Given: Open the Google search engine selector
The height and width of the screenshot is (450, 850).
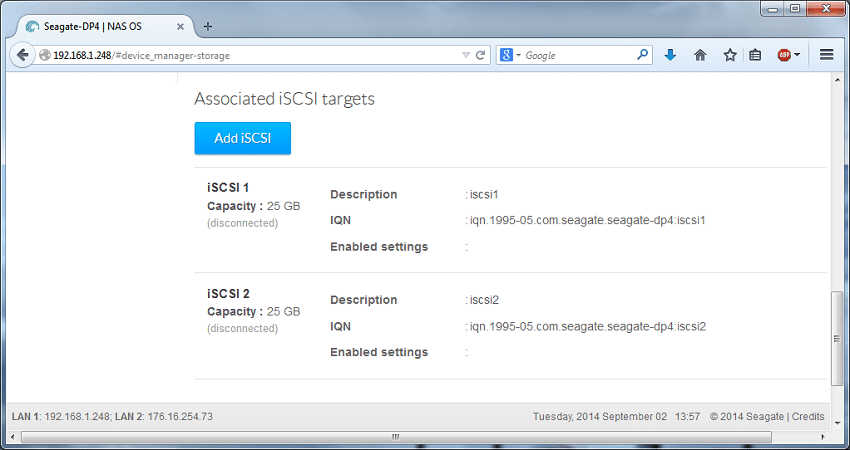Looking at the screenshot, I should click(511, 55).
